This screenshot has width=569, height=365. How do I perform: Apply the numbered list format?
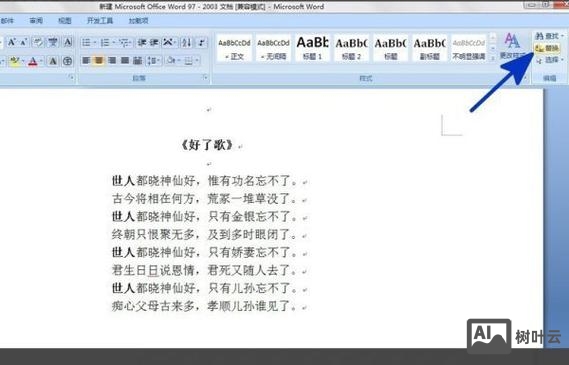(x=105, y=43)
